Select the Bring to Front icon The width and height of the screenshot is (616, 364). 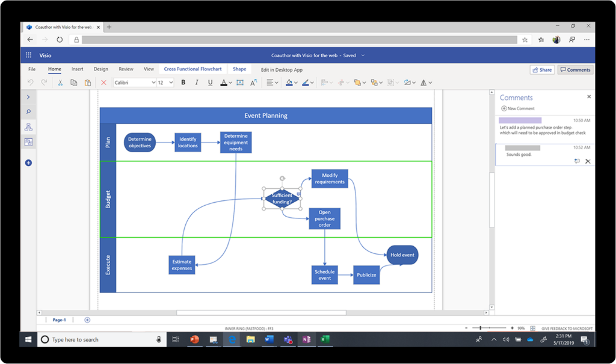point(357,82)
